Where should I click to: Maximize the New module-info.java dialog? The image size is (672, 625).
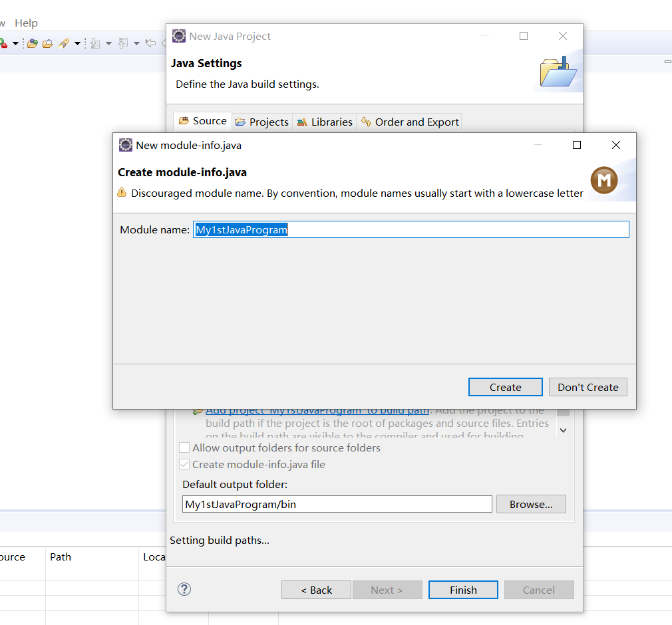point(577,145)
